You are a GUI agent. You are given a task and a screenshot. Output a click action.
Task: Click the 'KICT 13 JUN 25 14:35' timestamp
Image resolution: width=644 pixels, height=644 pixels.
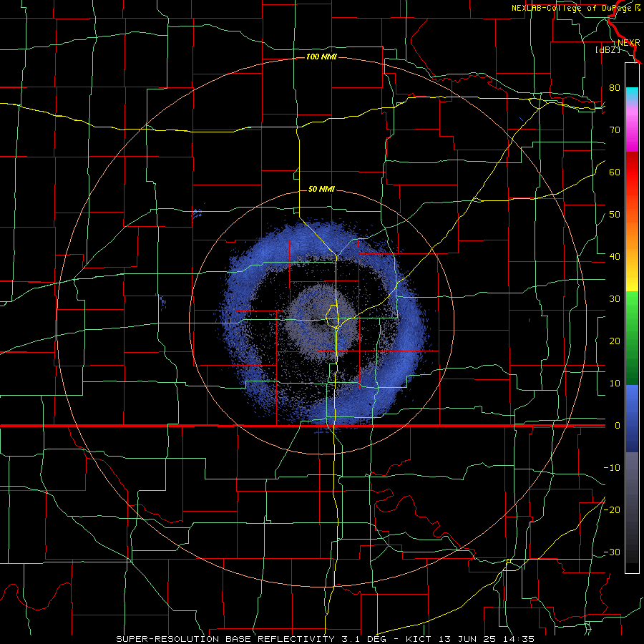[470, 639]
